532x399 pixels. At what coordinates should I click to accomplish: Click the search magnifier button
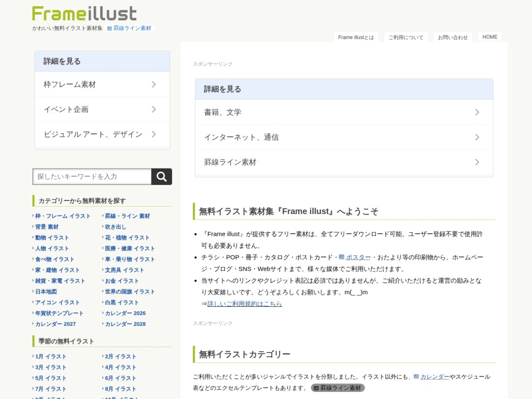[x=161, y=176]
